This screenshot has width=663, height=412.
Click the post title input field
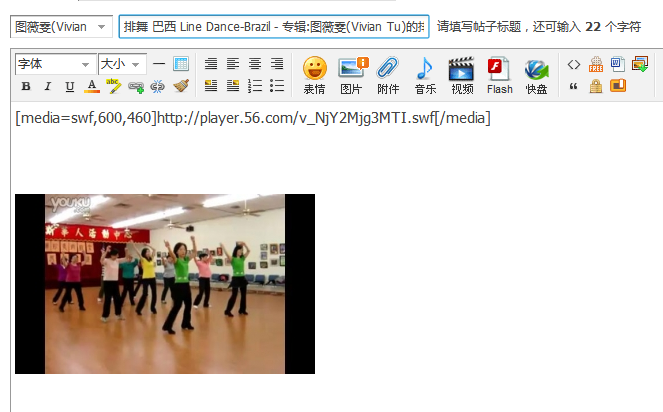click(274, 27)
